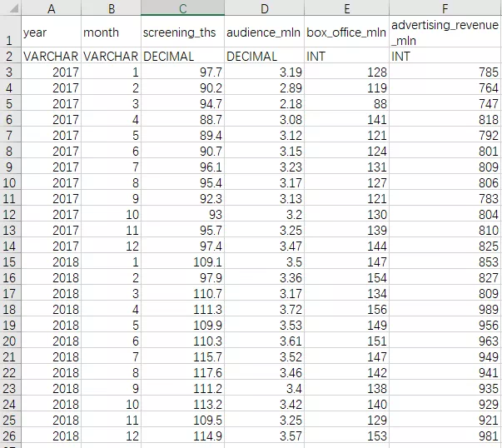Image resolution: width=502 pixels, height=448 pixels.
Task: Click box office value 140
Action: click(x=346, y=404)
